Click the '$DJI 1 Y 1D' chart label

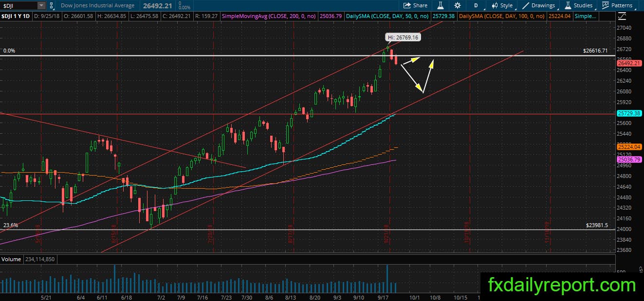tap(16, 16)
